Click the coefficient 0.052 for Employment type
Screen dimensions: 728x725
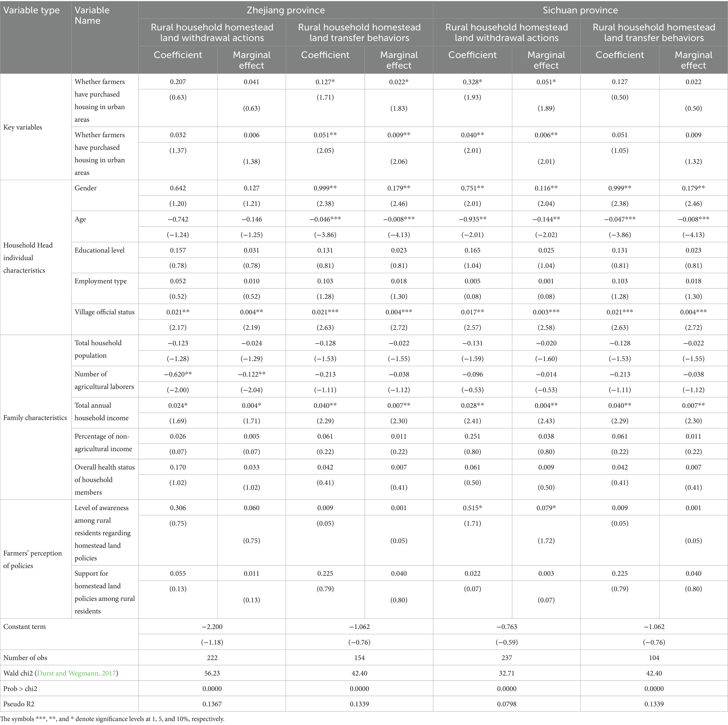[x=178, y=281]
